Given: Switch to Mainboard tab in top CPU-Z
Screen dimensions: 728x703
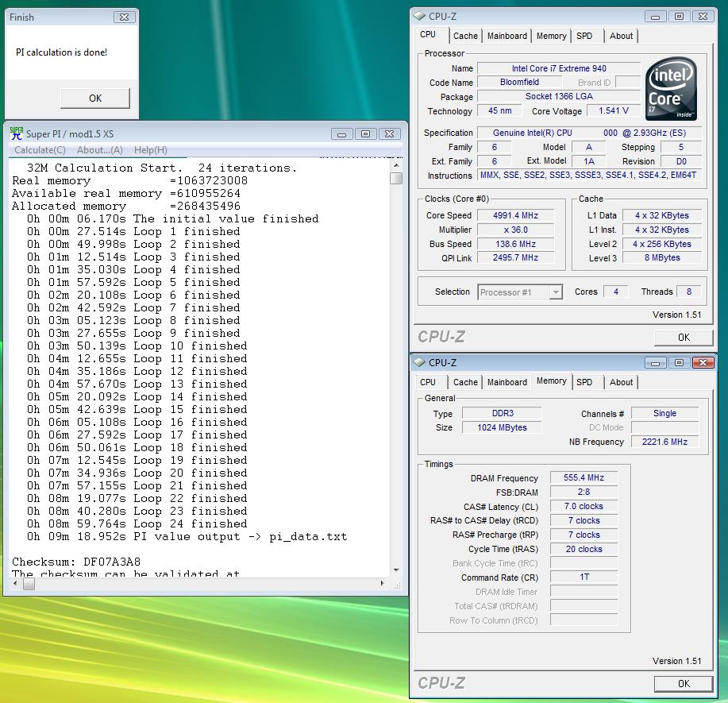Looking at the screenshot, I should pyautogui.click(x=507, y=36).
